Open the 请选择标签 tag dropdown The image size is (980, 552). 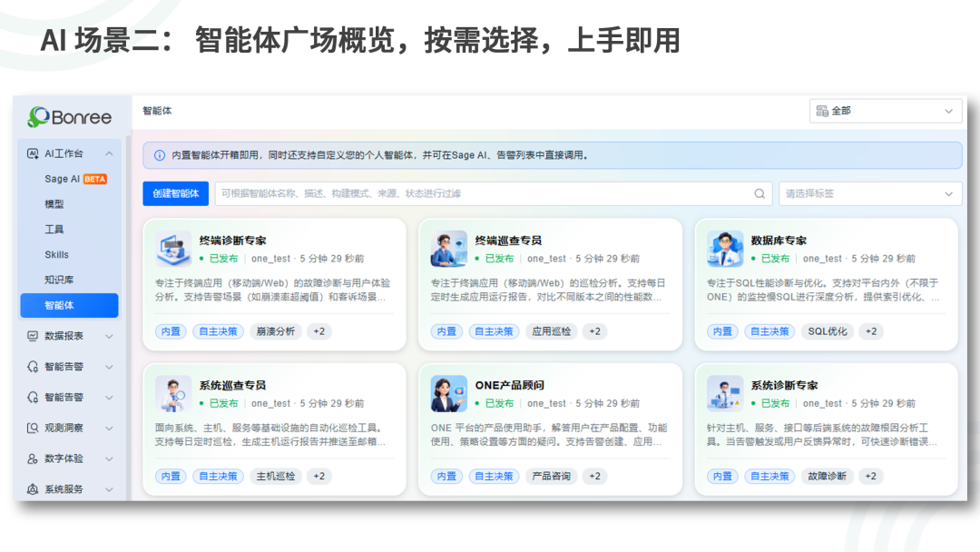click(x=870, y=193)
